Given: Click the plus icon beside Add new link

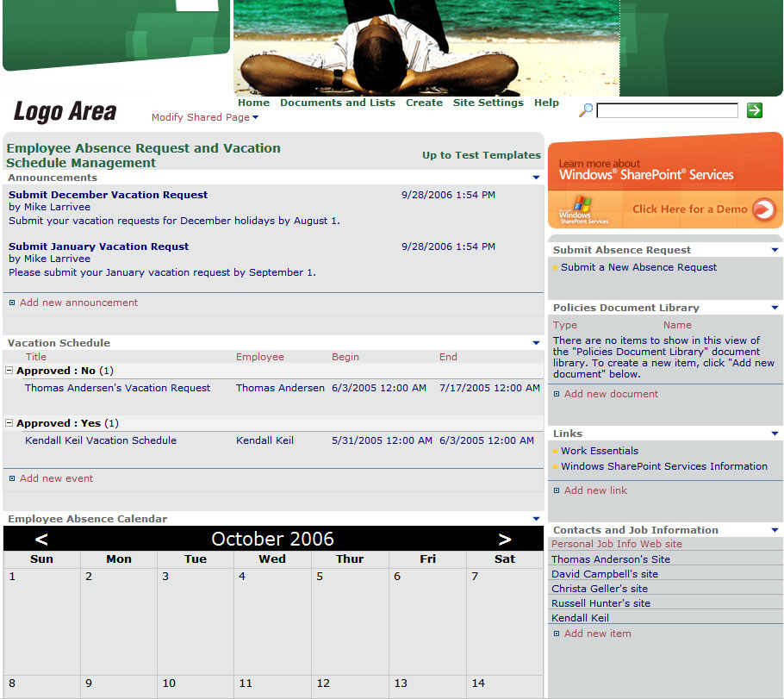Looking at the screenshot, I should pyautogui.click(x=557, y=490).
